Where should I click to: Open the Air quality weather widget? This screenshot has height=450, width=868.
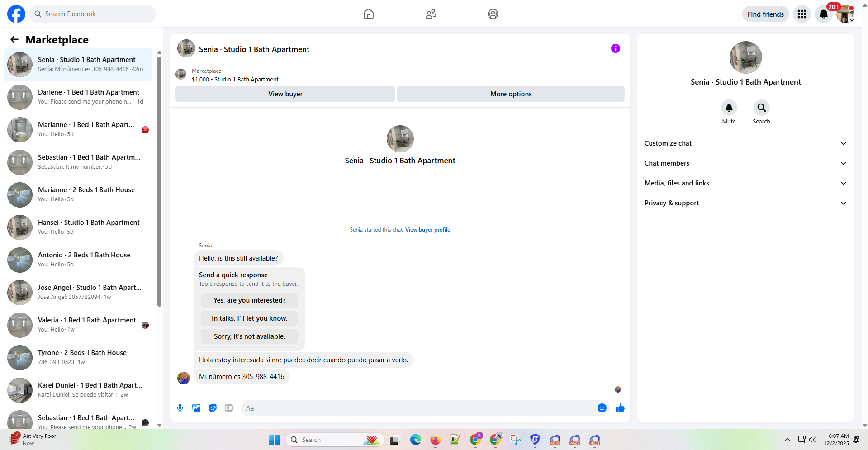33,439
